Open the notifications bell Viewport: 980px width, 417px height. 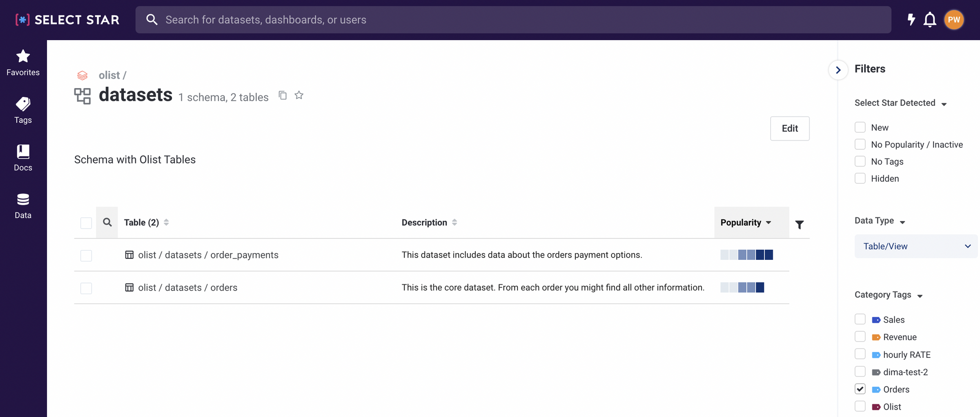[x=930, y=20]
